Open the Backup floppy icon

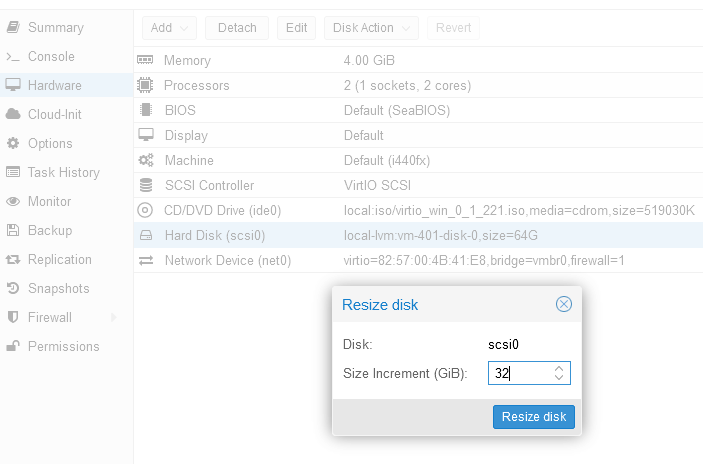[13, 230]
